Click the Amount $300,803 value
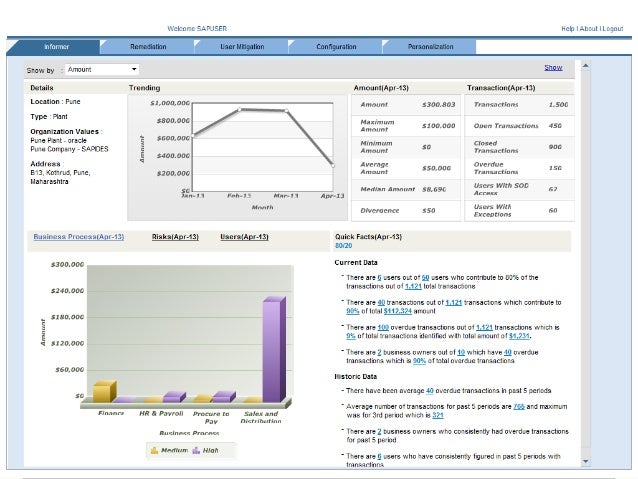The image size is (638, 479). pyautogui.click(x=439, y=105)
